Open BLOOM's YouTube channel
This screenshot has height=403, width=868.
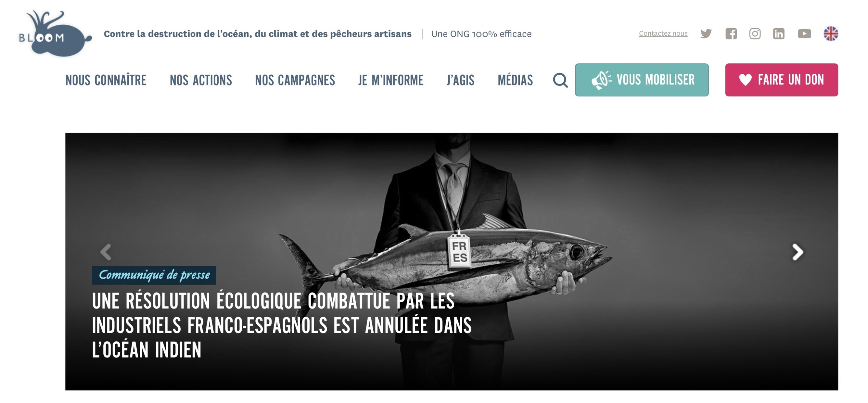(804, 34)
